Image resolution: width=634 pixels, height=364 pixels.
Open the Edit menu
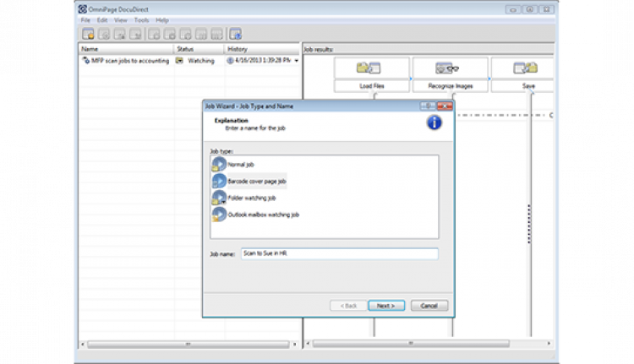pyautogui.click(x=102, y=20)
